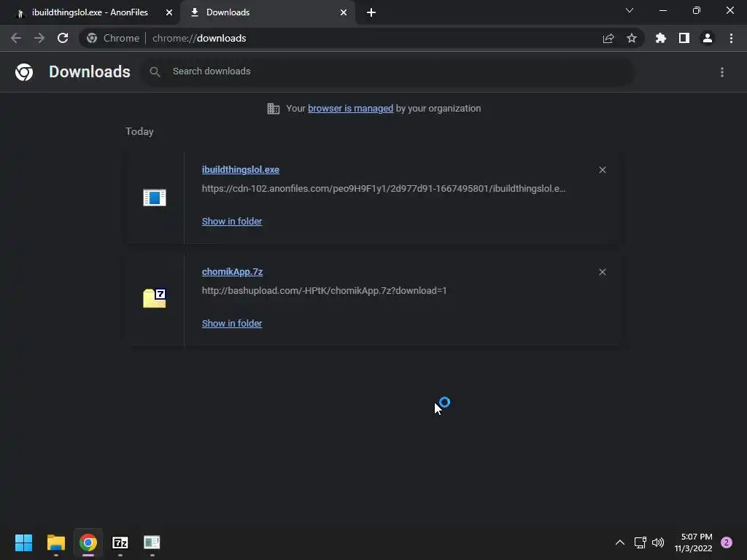Click the Today date heading
This screenshot has height=560, width=747.
[x=139, y=131]
